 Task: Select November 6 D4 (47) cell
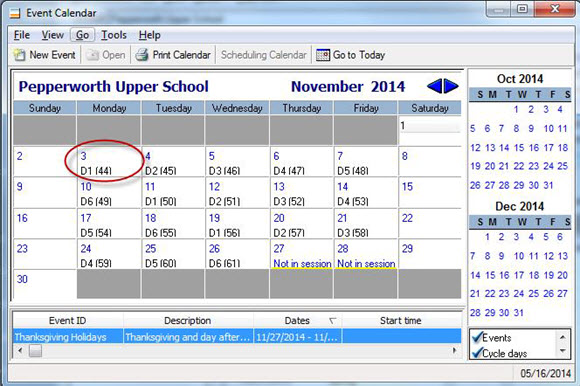(301, 162)
